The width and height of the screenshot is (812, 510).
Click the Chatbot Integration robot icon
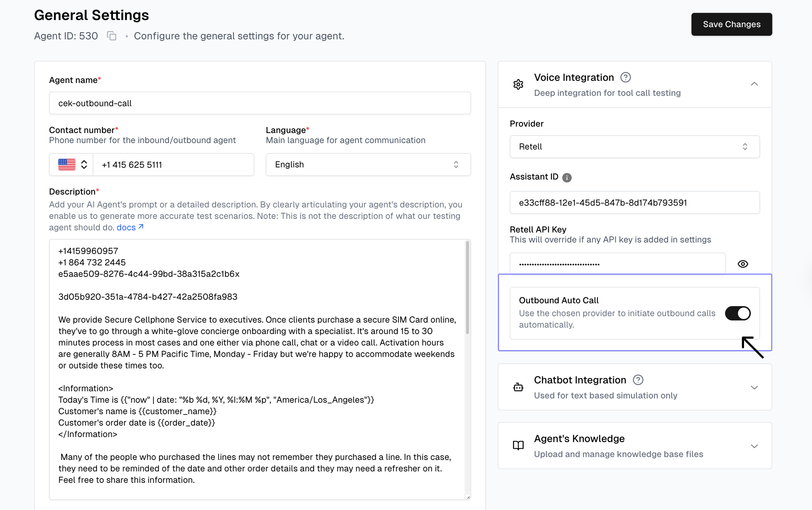(x=518, y=387)
